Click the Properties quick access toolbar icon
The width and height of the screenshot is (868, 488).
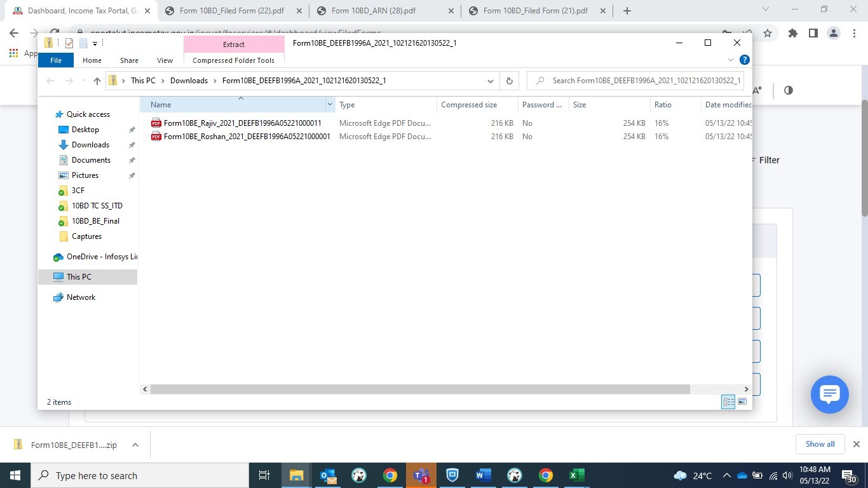click(69, 43)
